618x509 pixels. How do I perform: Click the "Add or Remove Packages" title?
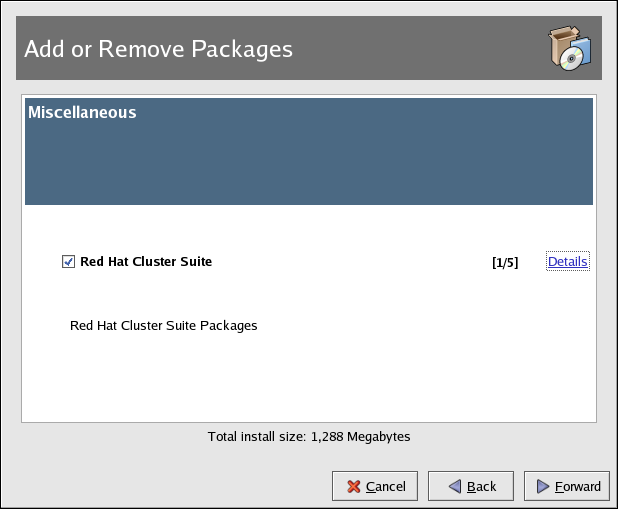tap(158, 48)
